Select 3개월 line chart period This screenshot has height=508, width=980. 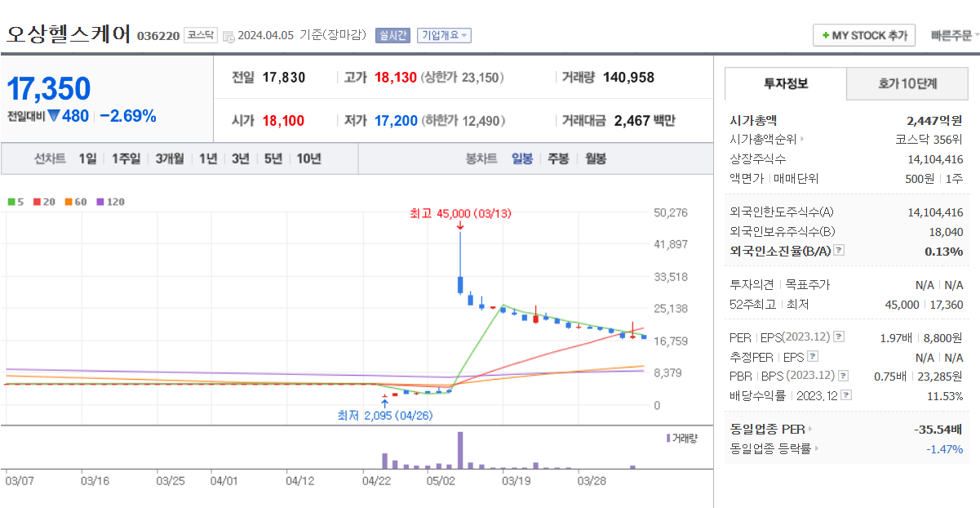[170, 158]
